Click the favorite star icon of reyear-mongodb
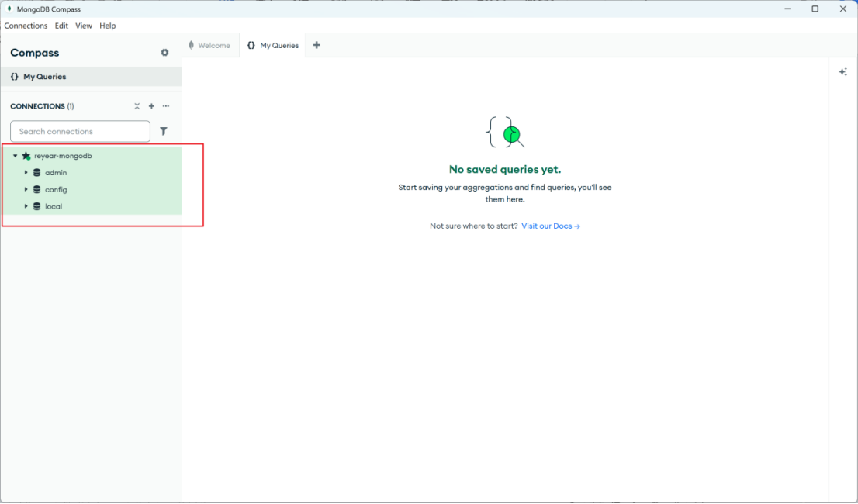The image size is (858, 504). pyautogui.click(x=26, y=156)
